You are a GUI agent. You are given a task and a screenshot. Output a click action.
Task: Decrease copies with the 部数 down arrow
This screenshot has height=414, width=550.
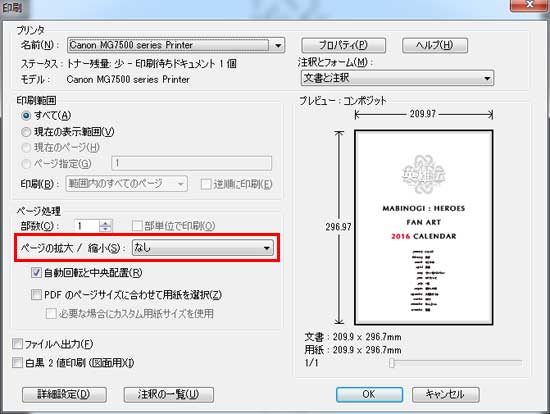pyautogui.click(x=105, y=229)
